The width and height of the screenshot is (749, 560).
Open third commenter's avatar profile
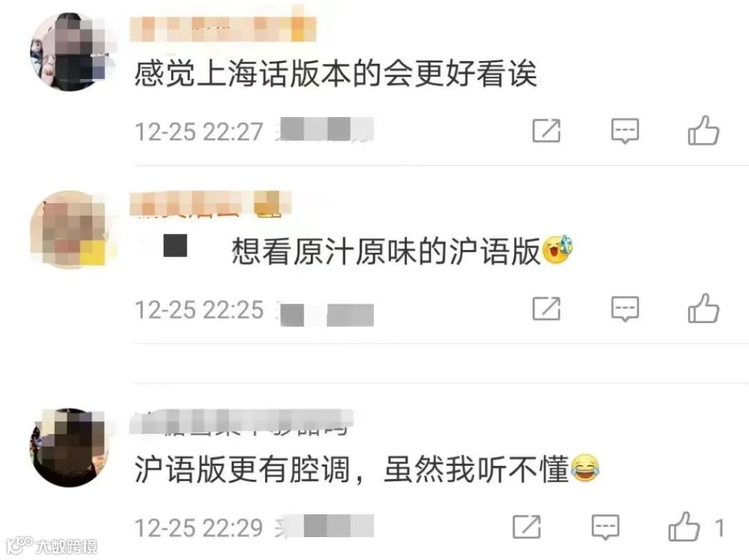70,448
